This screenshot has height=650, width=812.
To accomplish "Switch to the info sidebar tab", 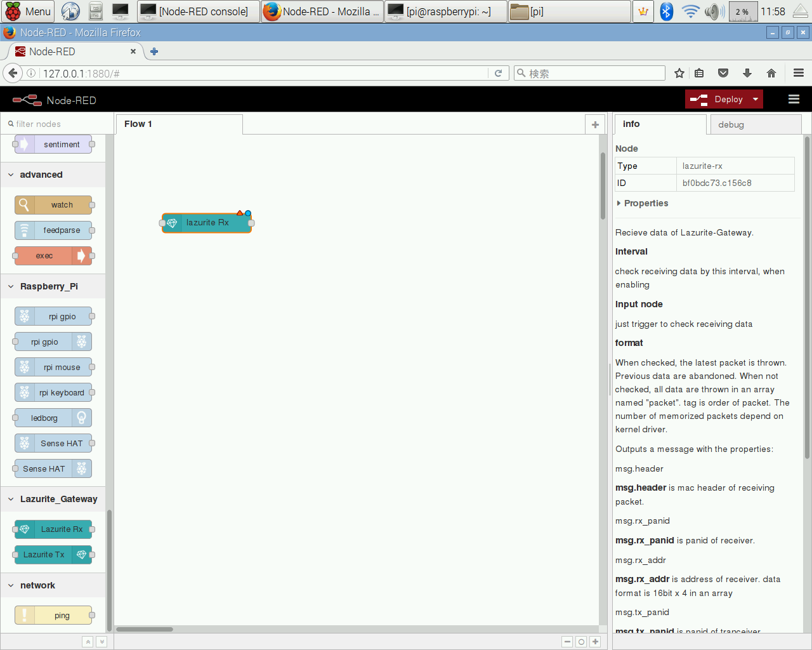I will pos(660,124).
